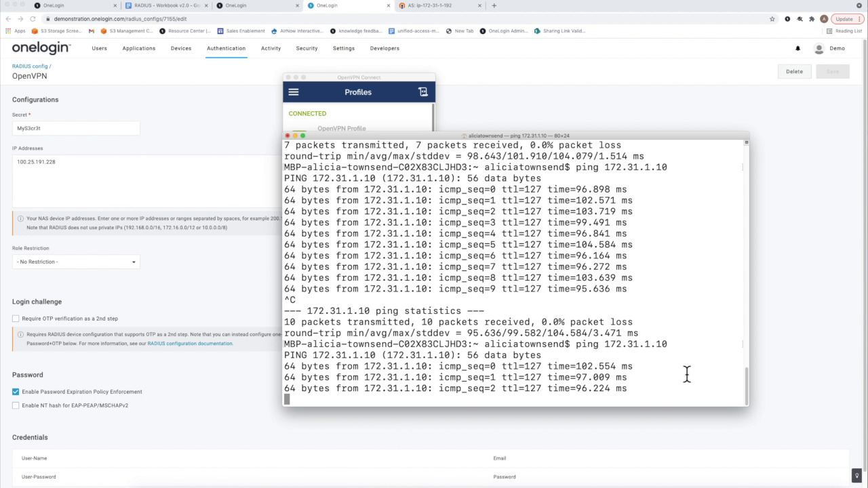Open the RADIUS configuration documentation link
The width and height of the screenshot is (868, 488).
pyautogui.click(x=190, y=343)
